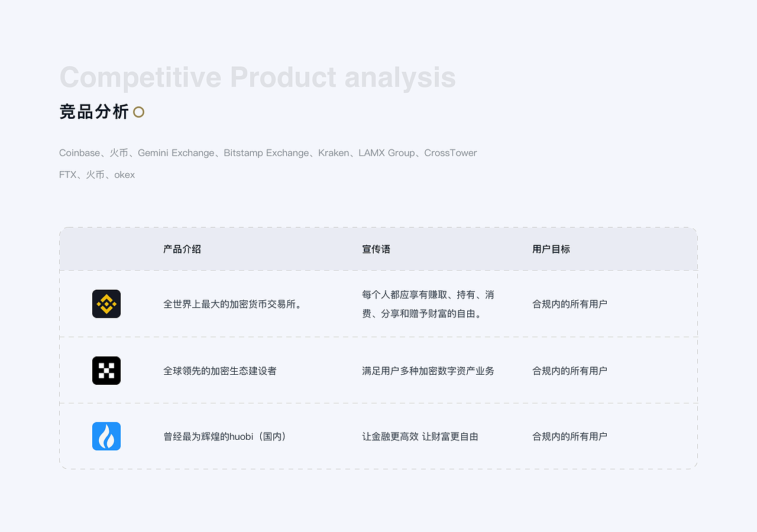Click the slogan 每个人都应享有赚取、持有、消费
This screenshot has width=757, height=532.
(x=428, y=304)
